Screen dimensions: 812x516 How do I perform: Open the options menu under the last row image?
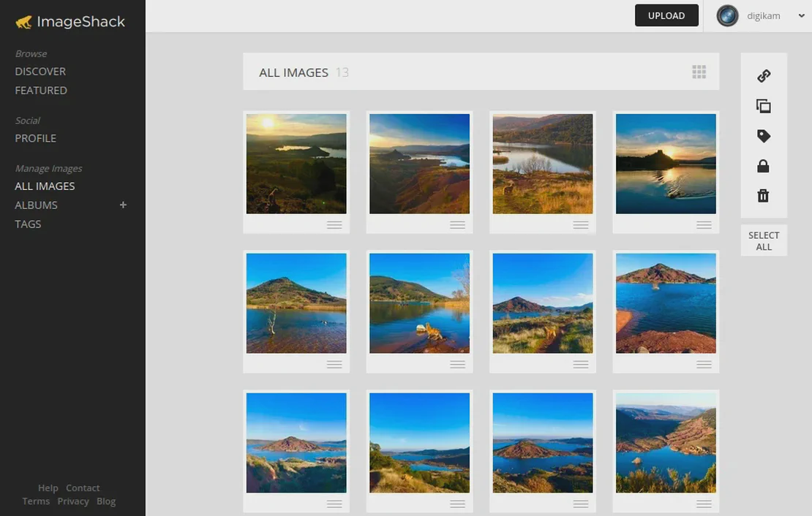tap(704, 503)
